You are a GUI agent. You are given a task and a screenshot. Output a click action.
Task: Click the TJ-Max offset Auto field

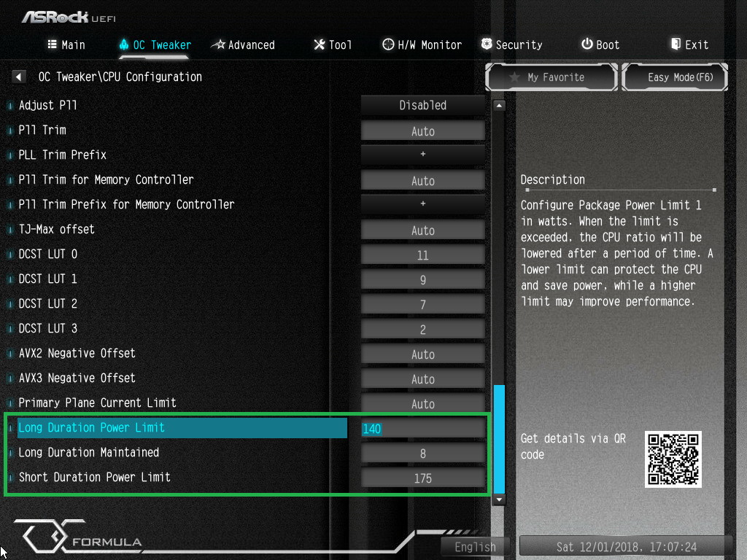point(423,230)
